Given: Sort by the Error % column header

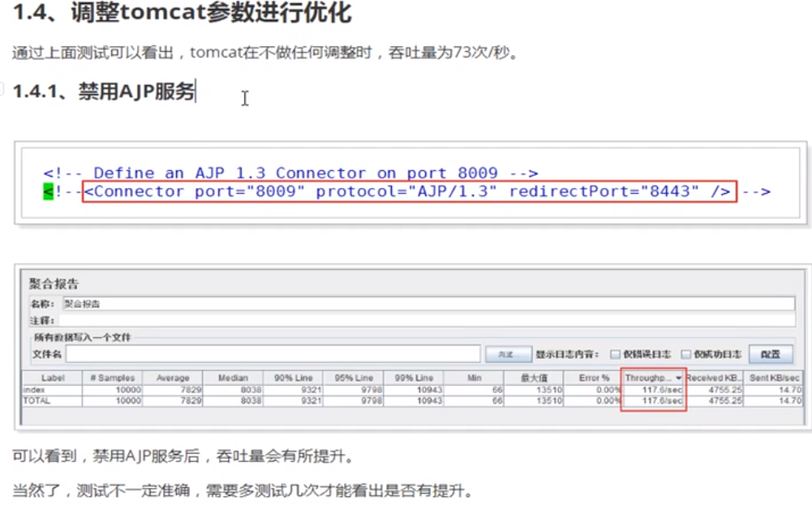Looking at the screenshot, I should pos(594,378).
